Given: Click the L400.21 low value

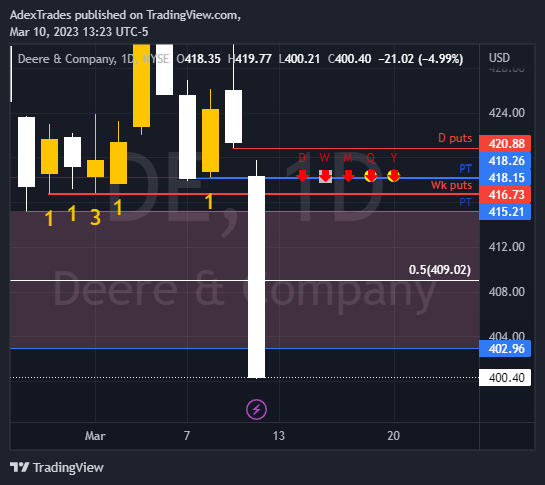Looking at the screenshot, I should click(x=299, y=59).
